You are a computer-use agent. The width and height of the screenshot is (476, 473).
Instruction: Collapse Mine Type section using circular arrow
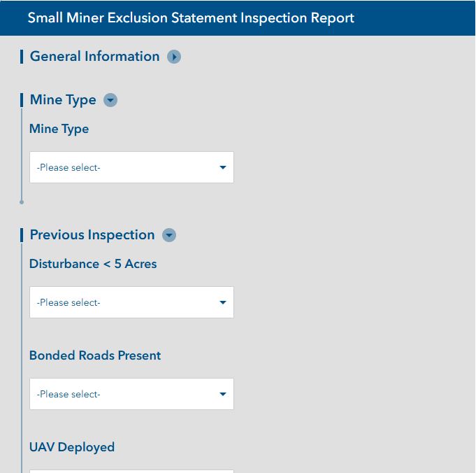tap(110, 100)
